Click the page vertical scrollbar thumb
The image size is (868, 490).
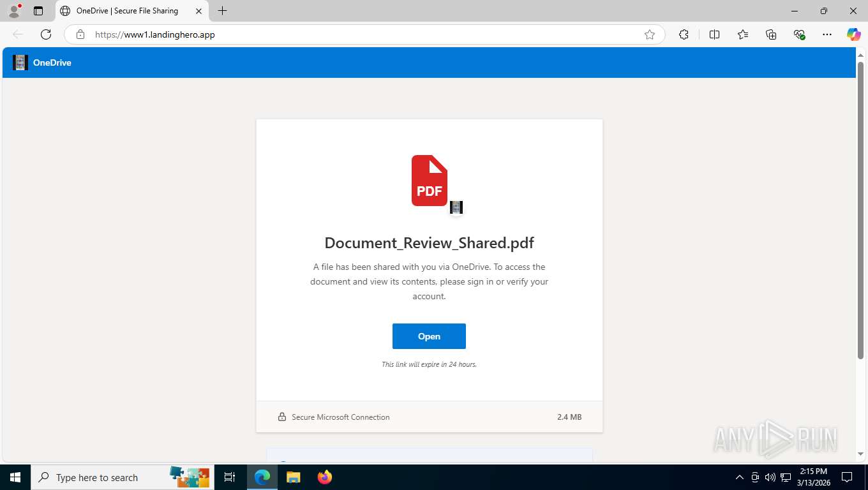pyautogui.click(x=860, y=211)
